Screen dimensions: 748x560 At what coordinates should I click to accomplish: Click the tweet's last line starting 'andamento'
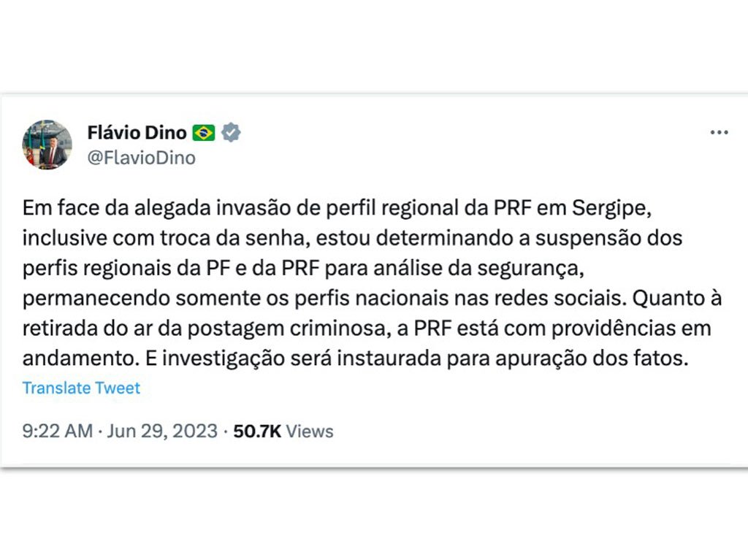pyautogui.click(x=356, y=358)
